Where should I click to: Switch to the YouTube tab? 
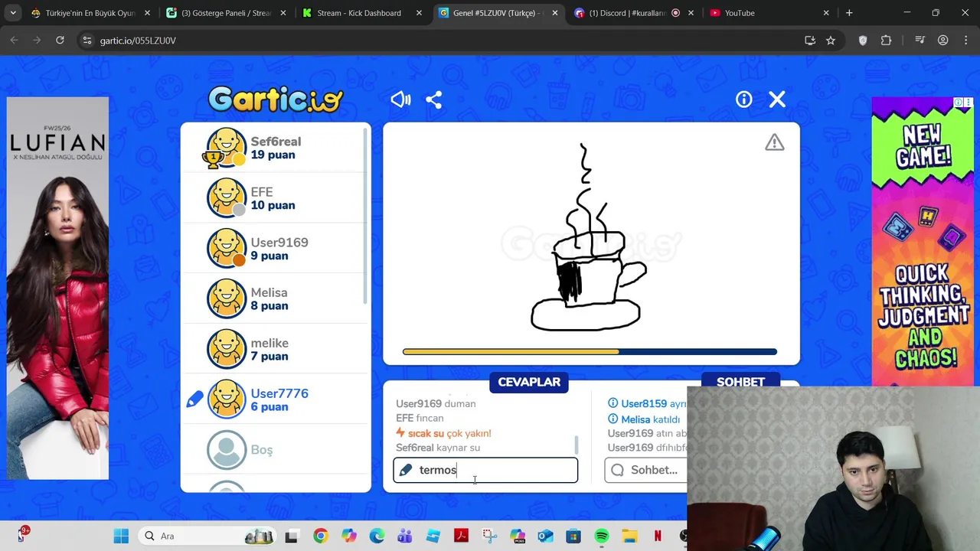point(769,13)
